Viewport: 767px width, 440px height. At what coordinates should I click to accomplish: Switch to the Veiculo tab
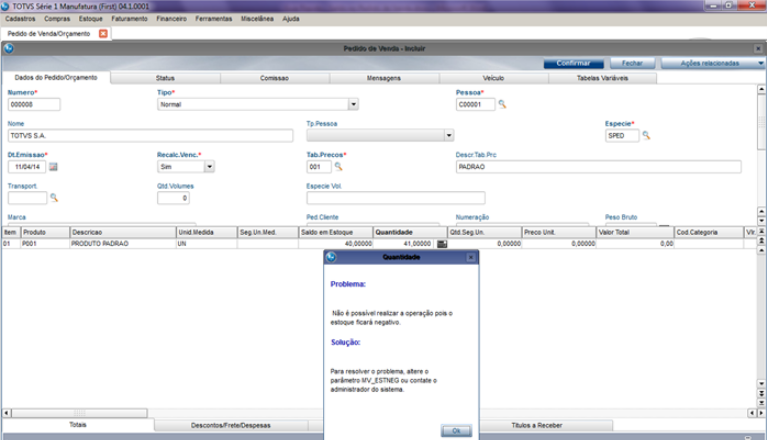point(493,78)
